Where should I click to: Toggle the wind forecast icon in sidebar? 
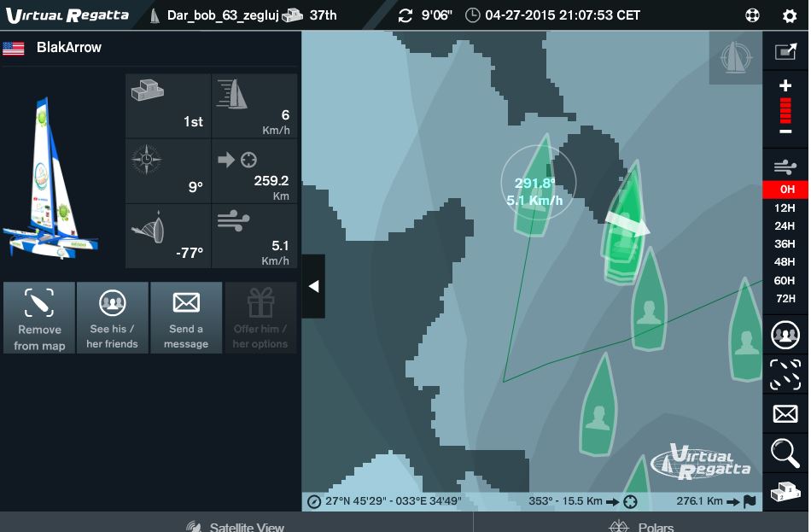785,167
